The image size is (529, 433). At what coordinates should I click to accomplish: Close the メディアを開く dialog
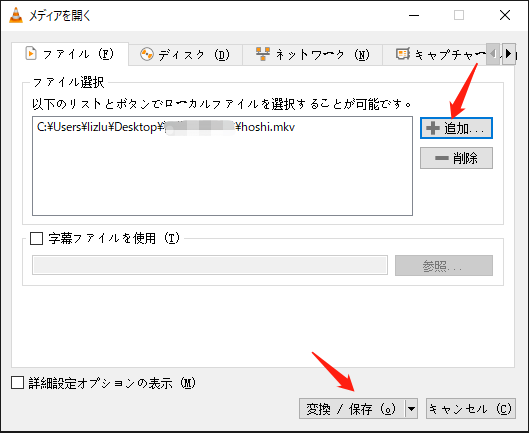[505, 15]
